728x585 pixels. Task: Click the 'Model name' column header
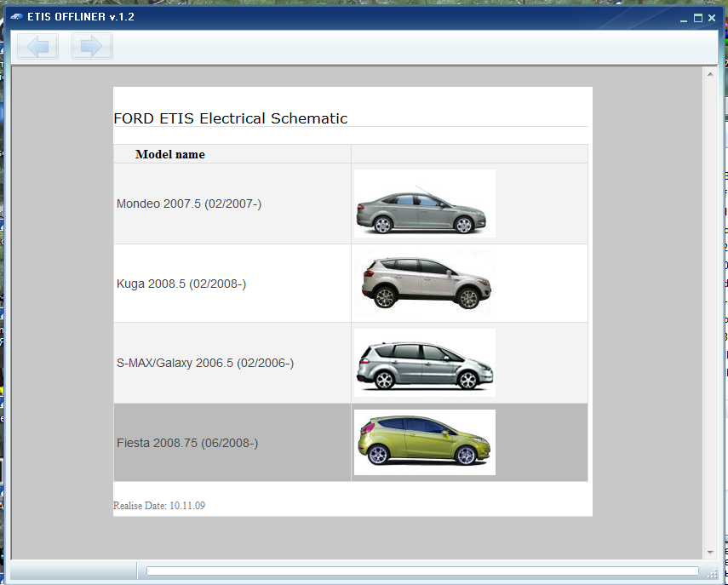(x=170, y=154)
